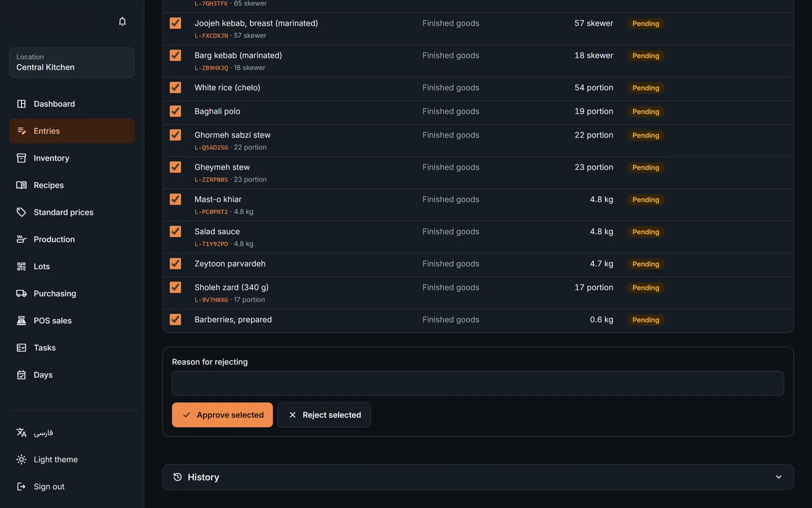
Task: Click Sign out label
Action: click(49, 487)
